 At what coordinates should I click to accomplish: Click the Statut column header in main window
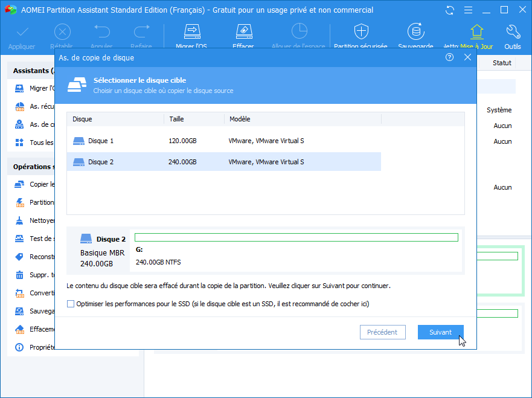click(x=502, y=63)
